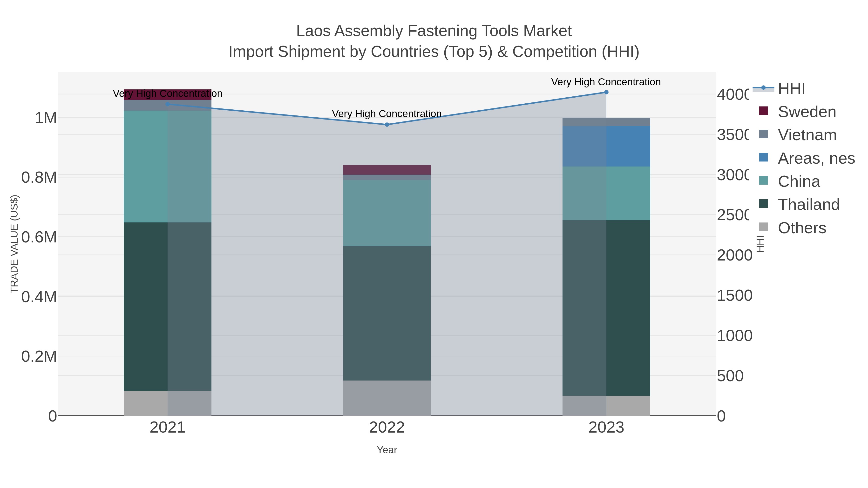Click the 500 HHI axis tick label
868x488 pixels.
pyautogui.click(x=730, y=376)
